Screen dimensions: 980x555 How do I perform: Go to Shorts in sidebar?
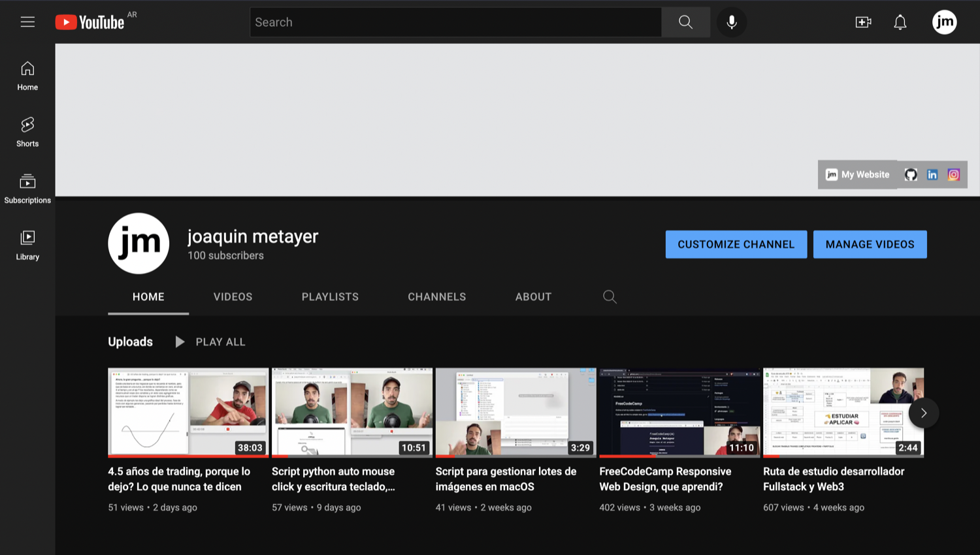click(27, 132)
